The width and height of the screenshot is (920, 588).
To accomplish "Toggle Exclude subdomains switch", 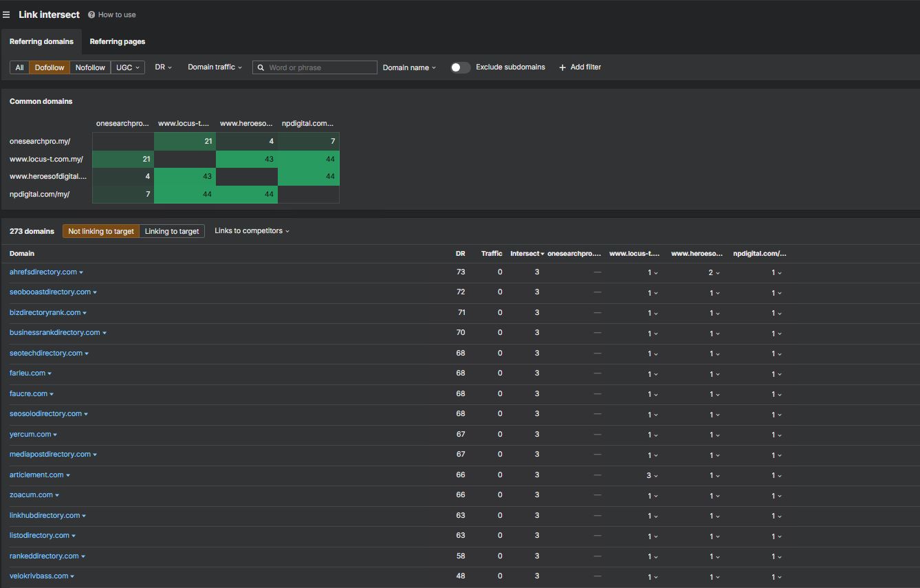I will (x=461, y=67).
